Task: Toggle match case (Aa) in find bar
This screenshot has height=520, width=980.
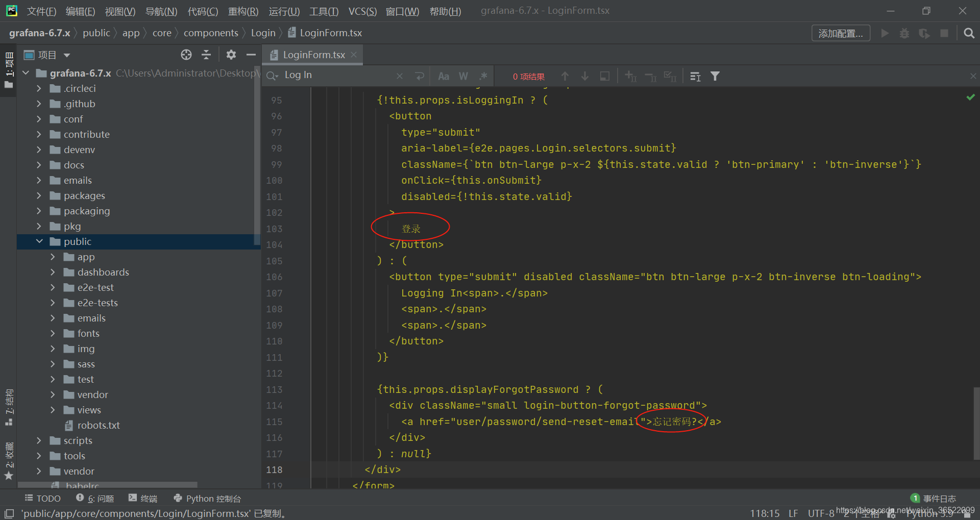Action: [444, 76]
